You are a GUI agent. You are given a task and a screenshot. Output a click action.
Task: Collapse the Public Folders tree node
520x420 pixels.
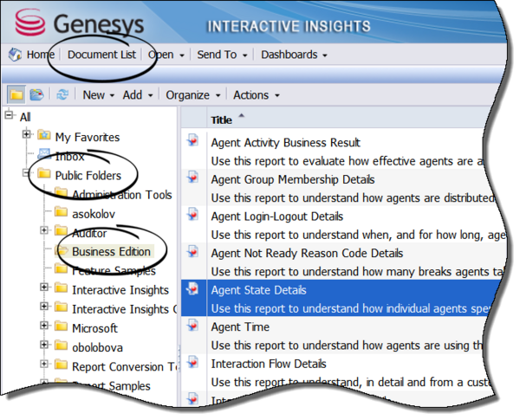26,172
